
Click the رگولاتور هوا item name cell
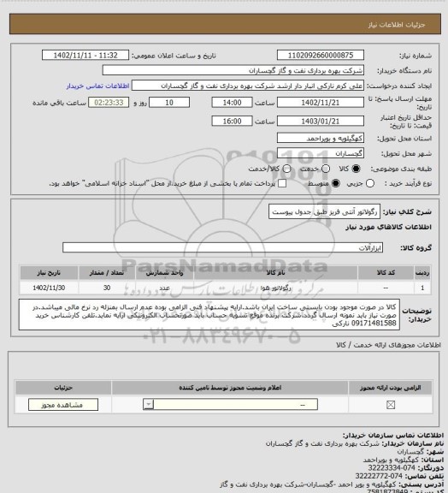tap(275, 288)
